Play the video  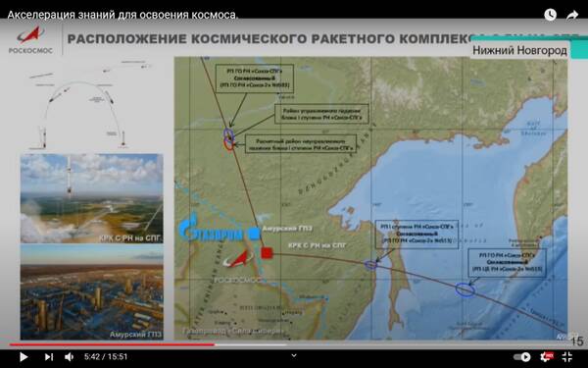tap(24, 357)
